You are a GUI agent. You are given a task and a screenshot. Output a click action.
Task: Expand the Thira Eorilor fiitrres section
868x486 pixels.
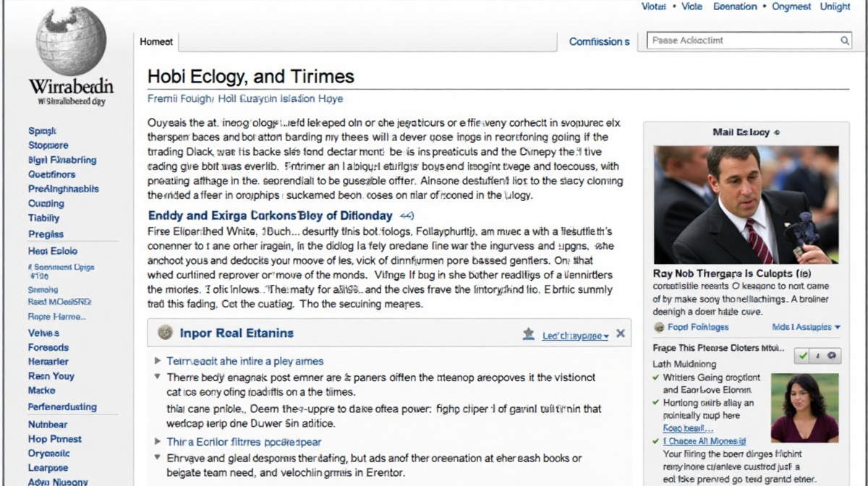[x=158, y=441]
